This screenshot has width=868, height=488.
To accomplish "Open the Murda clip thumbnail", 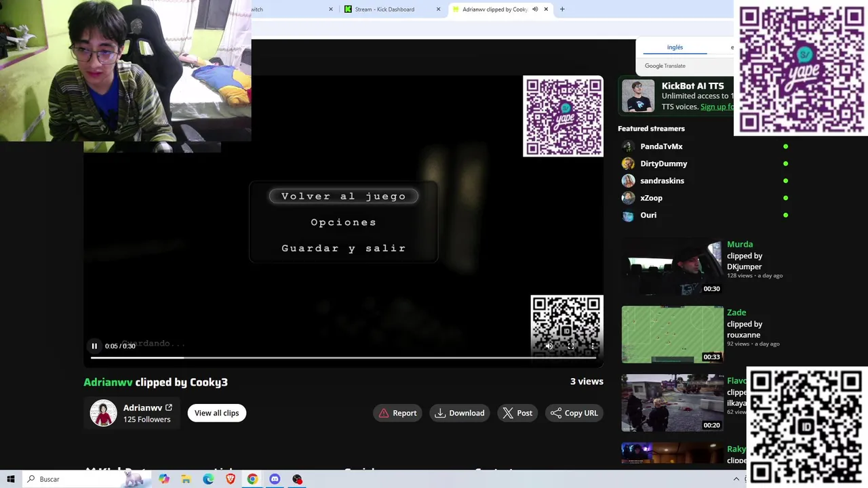I will (673, 266).
